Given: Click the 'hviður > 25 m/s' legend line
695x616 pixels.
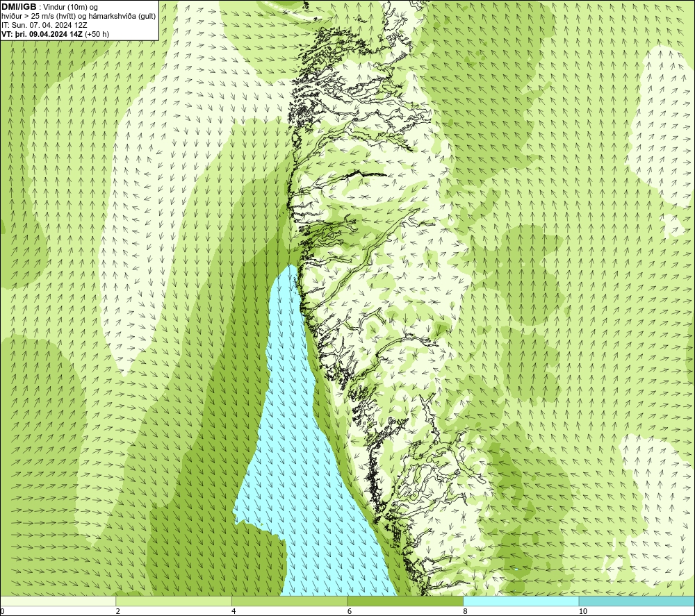Looking at the screenshot, I should (79, 17).
